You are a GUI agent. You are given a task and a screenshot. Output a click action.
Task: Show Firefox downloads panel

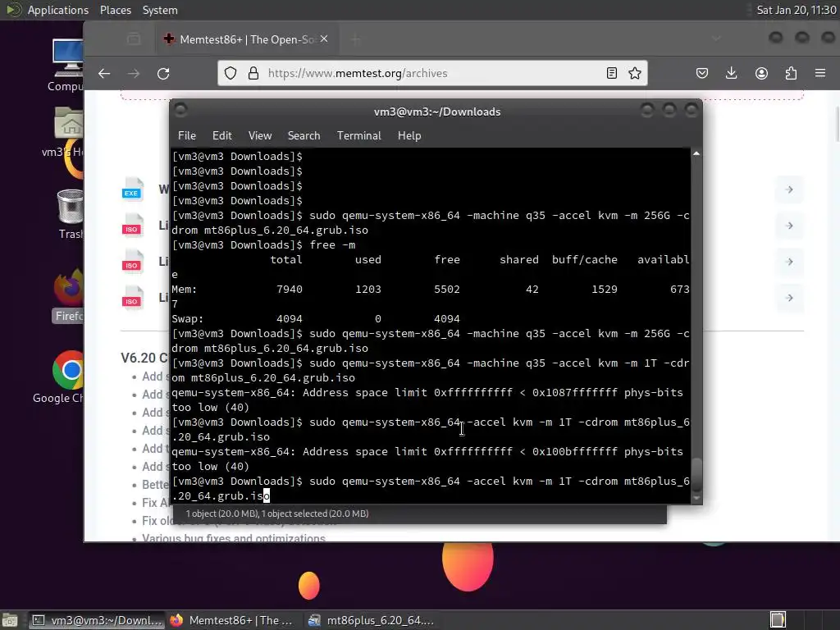click(x=731, y=73)
